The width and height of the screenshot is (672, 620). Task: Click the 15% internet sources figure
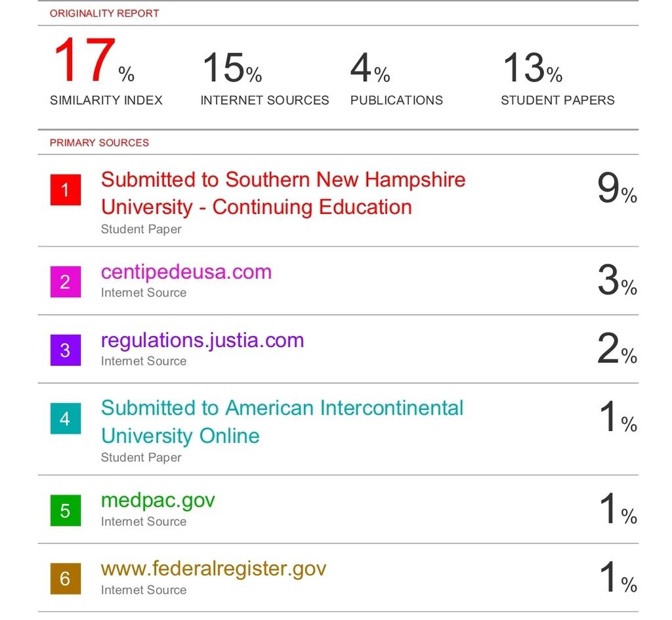(x=232, y=68)
